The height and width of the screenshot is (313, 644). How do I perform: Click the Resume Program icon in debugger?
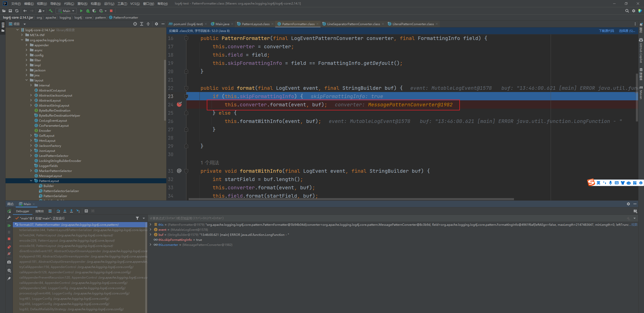point(9,226)
